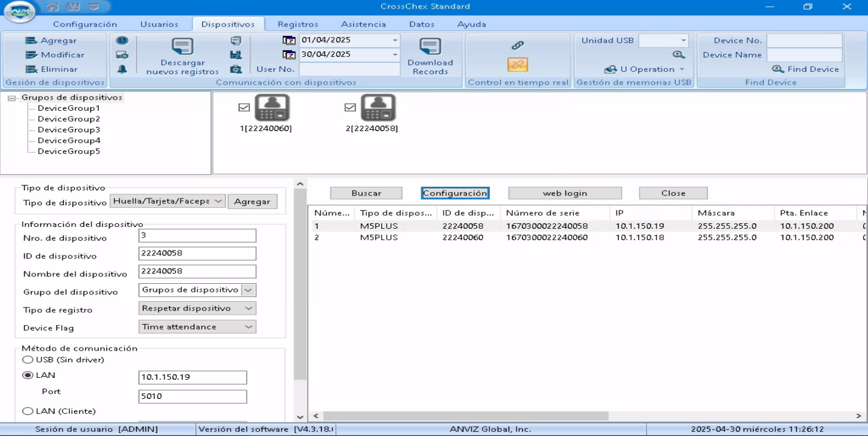This screenshot has width=868, height=436.
Task: Collapse Grupos de dispositivos tree node
Action: (x=12, y=98)
